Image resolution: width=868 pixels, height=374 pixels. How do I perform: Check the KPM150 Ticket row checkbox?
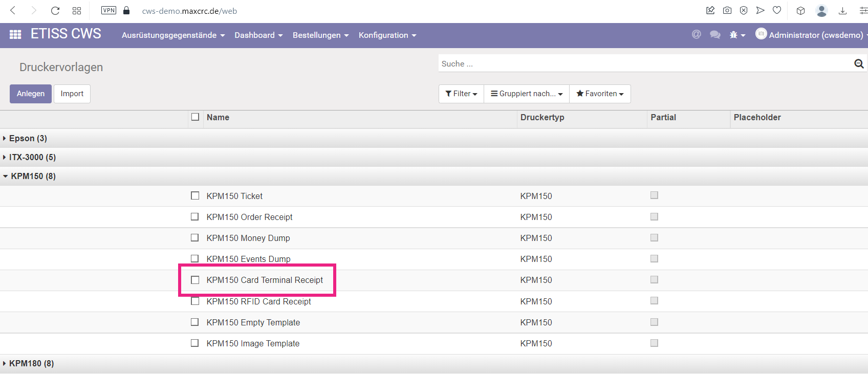[195, 195]
